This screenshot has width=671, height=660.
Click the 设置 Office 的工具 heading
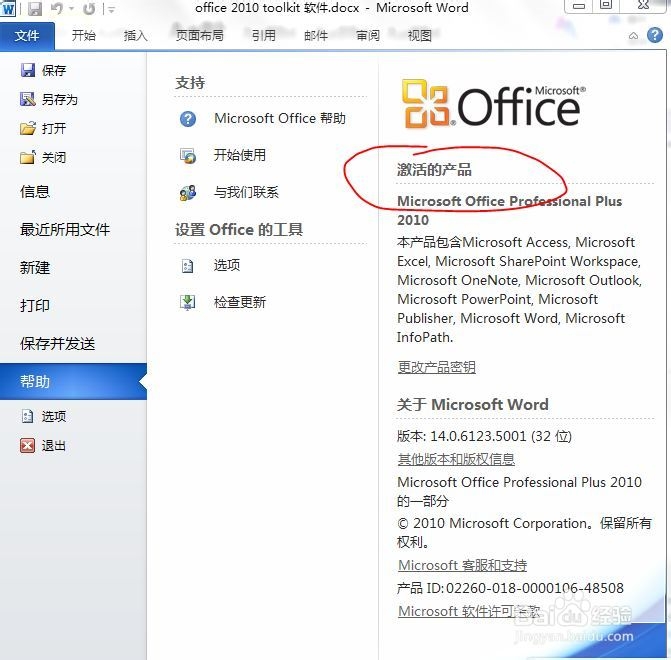(x=239, y=230)
